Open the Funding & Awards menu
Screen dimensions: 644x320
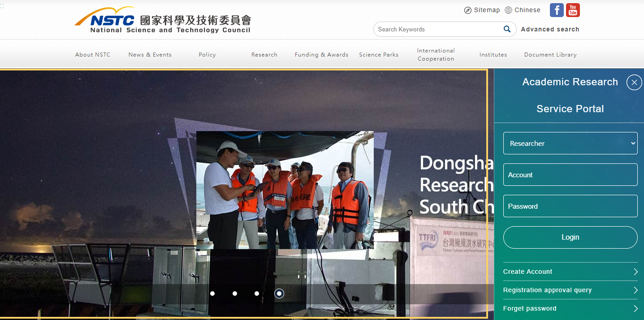[321, 55]
